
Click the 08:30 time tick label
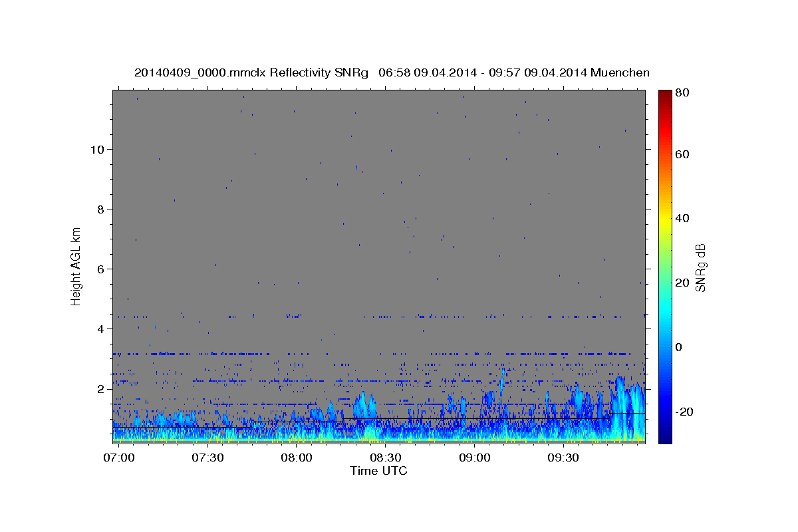386,458
